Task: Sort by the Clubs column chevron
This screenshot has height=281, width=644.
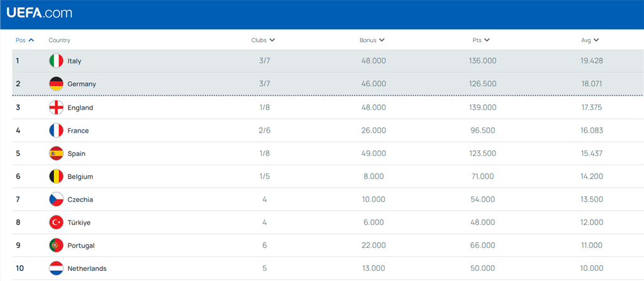Action: tap(272, 40)
